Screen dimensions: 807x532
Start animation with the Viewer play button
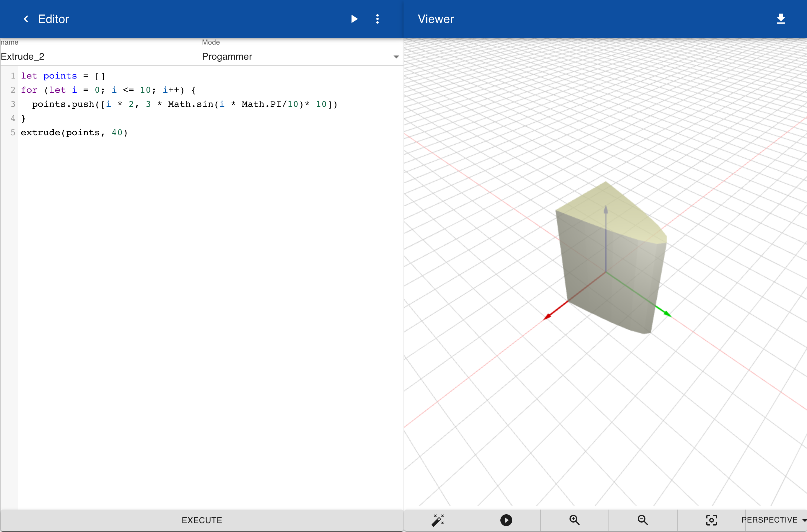[506, 520]
